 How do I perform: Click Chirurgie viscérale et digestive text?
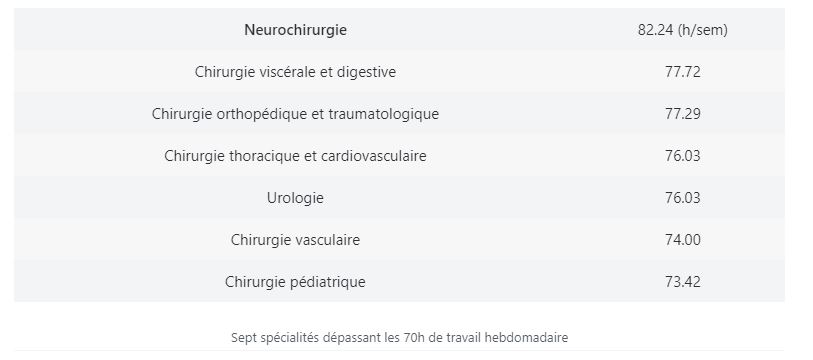click(x=295, y=72)
